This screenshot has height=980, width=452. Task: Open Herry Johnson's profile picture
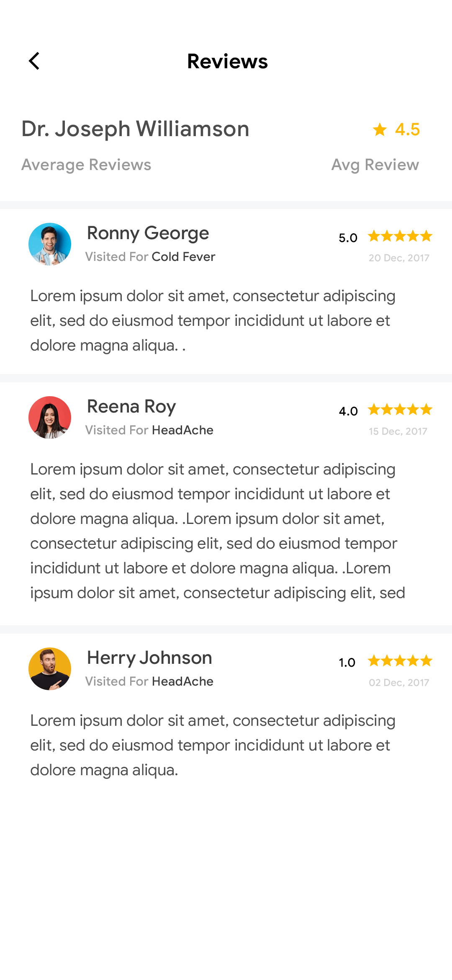coord(50,669)
